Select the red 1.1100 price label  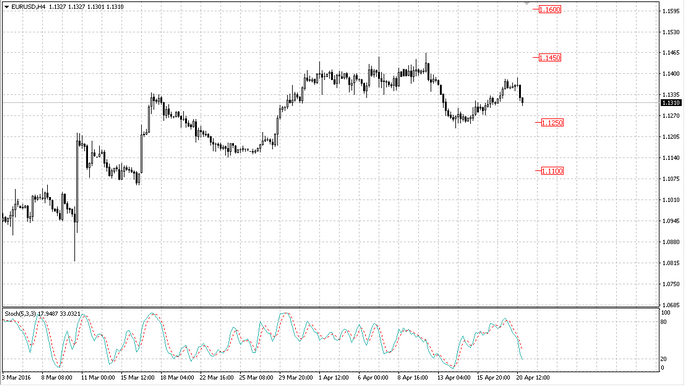552,171
